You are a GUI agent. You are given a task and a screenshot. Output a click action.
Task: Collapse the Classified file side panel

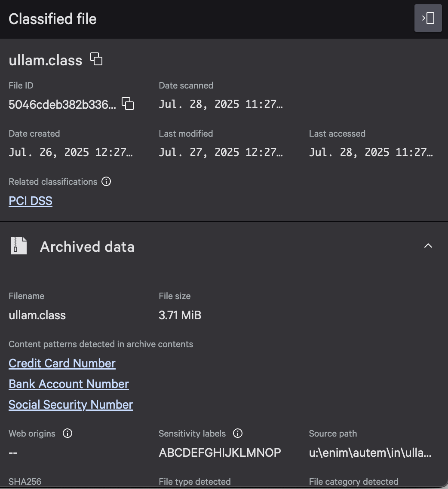[428, 18]
